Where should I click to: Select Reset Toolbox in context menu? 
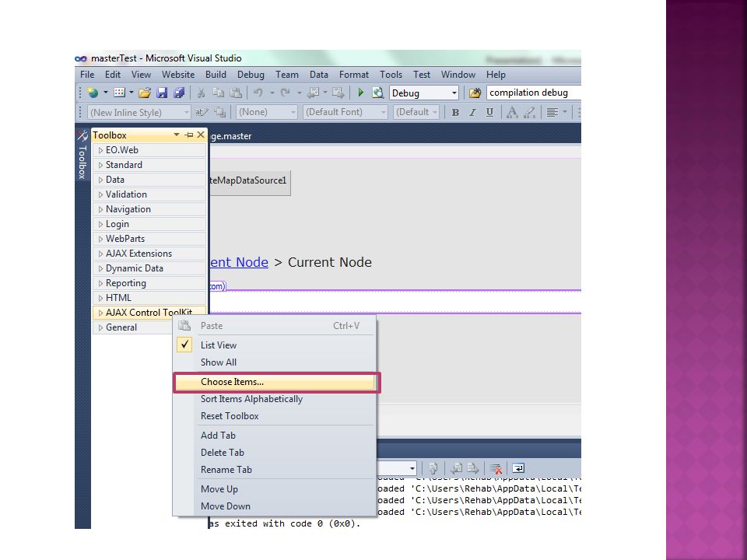(x=276, y=416)
